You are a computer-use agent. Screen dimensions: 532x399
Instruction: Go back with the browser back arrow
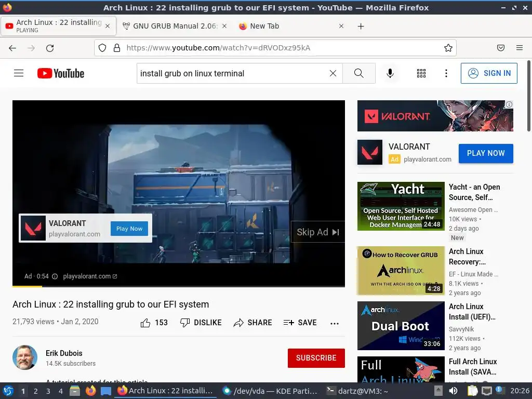click(12, 48)
